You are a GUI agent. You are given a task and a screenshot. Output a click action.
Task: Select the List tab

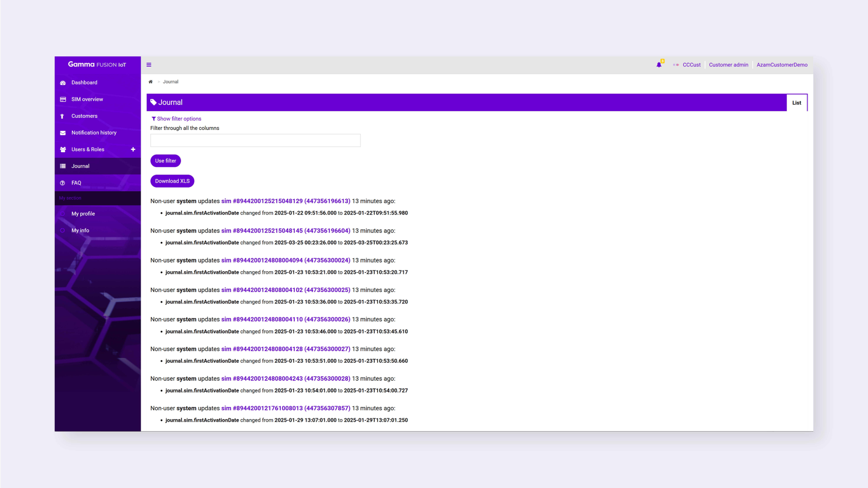tap(797, 103)
